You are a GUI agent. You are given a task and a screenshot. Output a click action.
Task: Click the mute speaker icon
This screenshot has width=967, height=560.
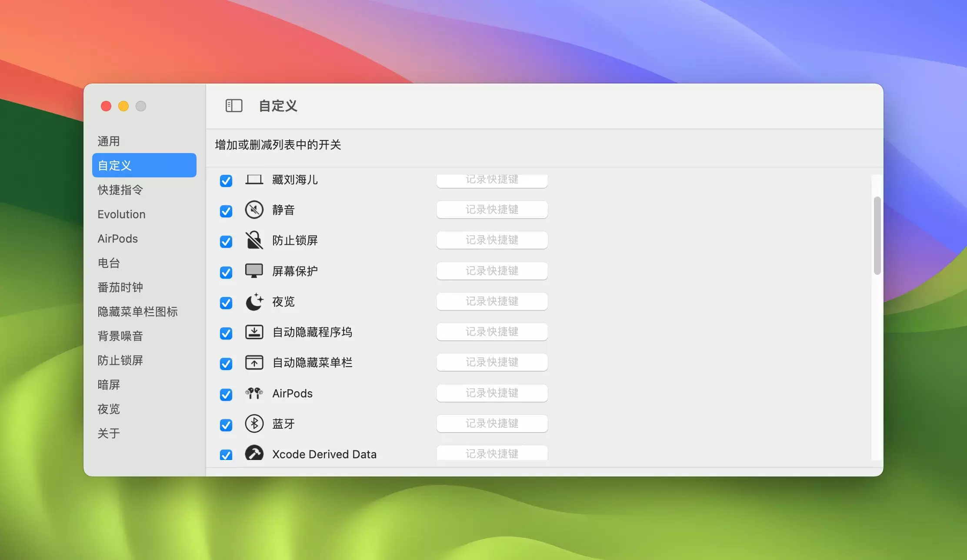click(x=254, y=210)
